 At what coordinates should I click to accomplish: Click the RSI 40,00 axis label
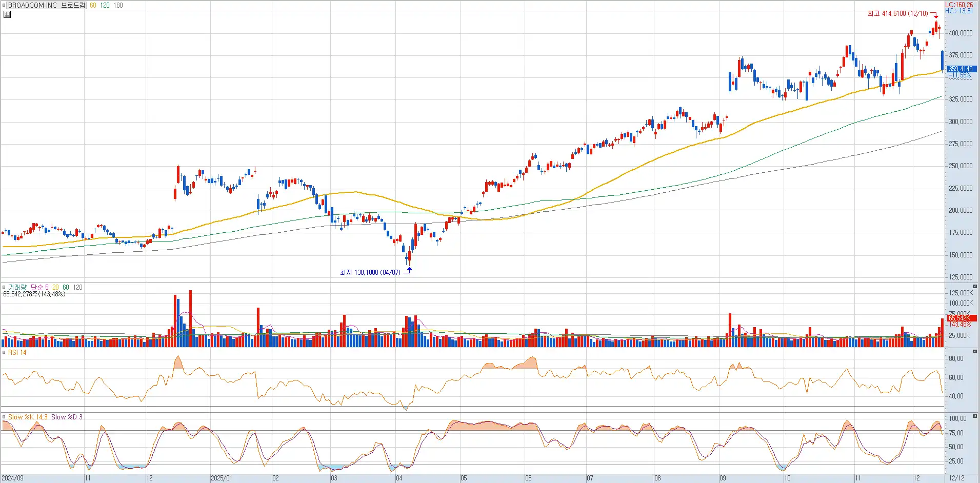pyautogui.click(x=956, y=396)
